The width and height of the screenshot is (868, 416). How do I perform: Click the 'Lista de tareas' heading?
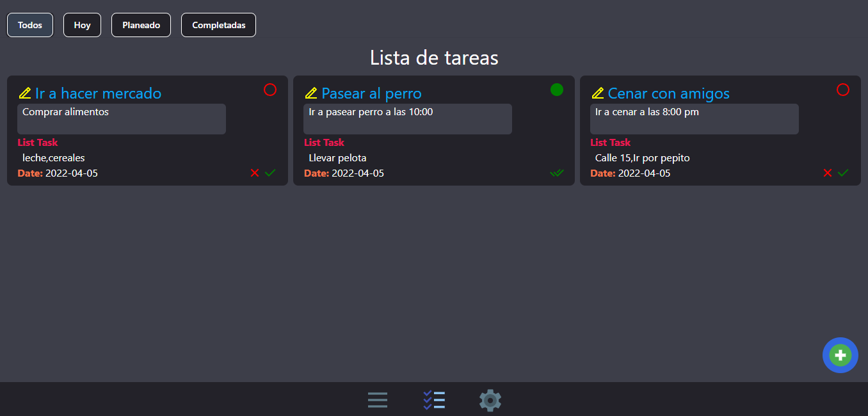click(434, 58)
